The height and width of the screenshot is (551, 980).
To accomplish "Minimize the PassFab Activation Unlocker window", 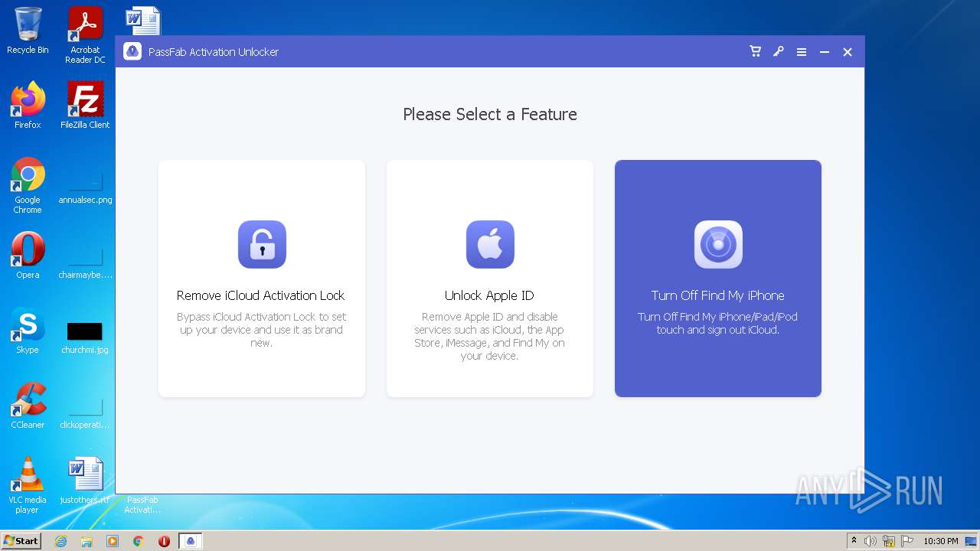I will click(x=824, y=52).
